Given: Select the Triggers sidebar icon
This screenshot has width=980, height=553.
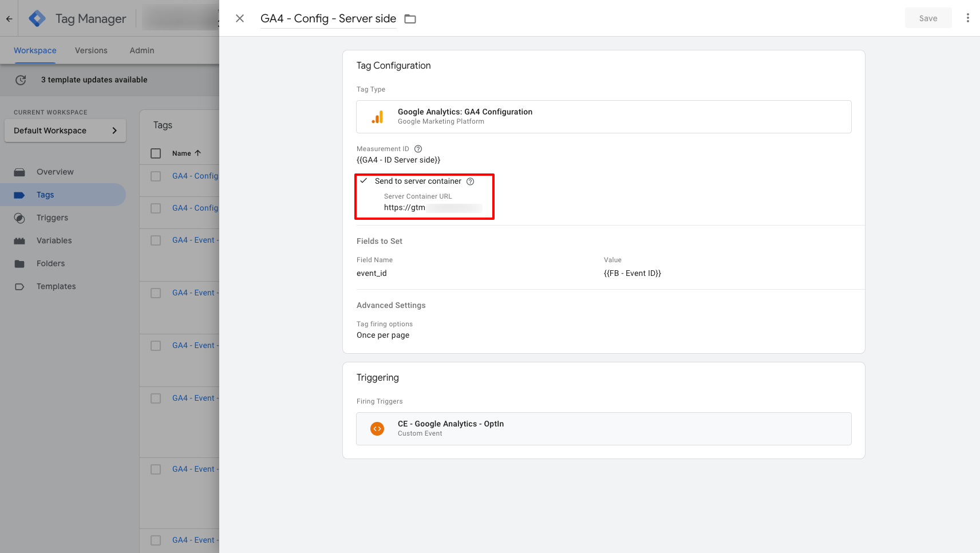Looking at the screenshot, I should 19,218.
